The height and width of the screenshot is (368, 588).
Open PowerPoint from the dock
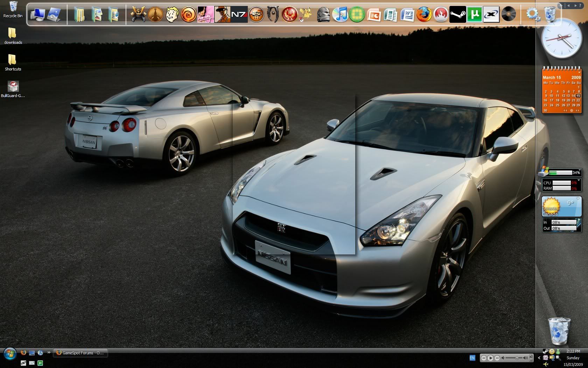pos(373,15)
